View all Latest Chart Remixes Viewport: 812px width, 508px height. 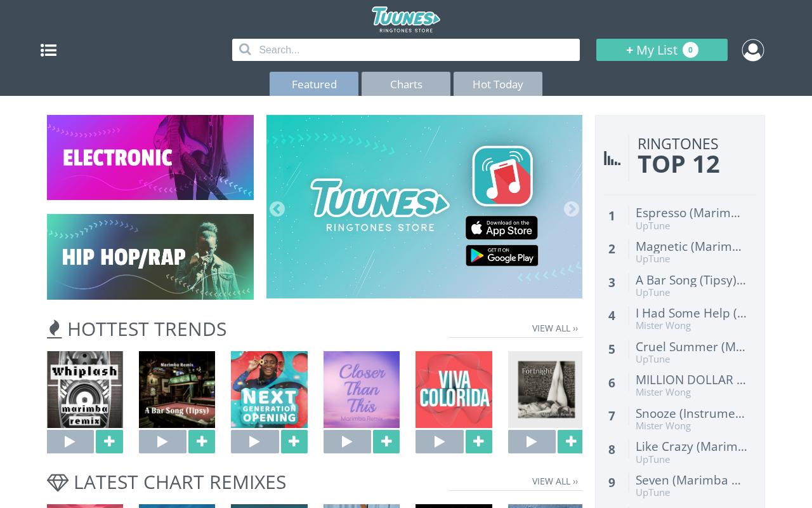coord(555,481)
